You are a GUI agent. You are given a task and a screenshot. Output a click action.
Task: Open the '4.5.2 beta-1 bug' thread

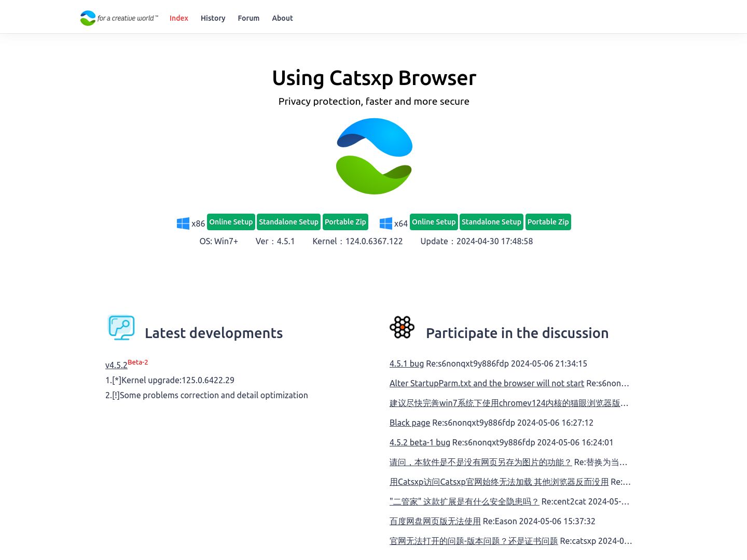420,442
